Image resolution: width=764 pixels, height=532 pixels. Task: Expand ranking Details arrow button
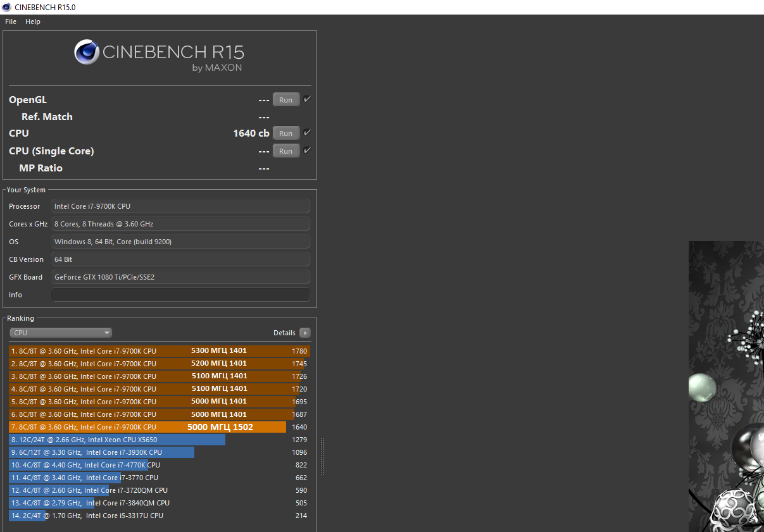coord(305,333)
